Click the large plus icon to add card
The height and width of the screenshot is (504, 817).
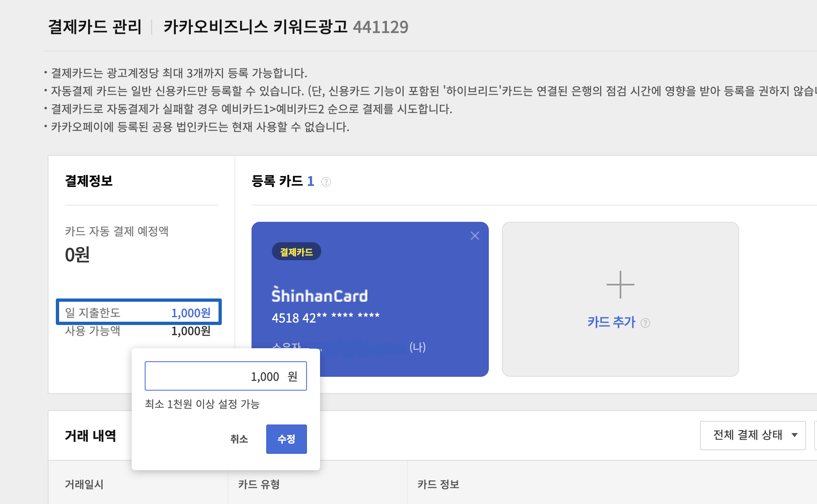click(x=620, y=285)
